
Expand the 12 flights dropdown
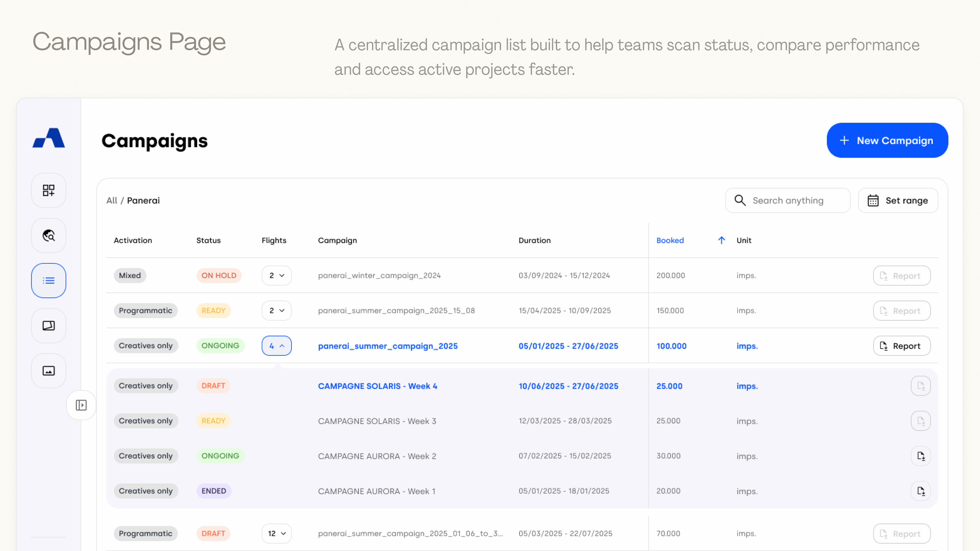pyautogui.click(x=277, y=533)
